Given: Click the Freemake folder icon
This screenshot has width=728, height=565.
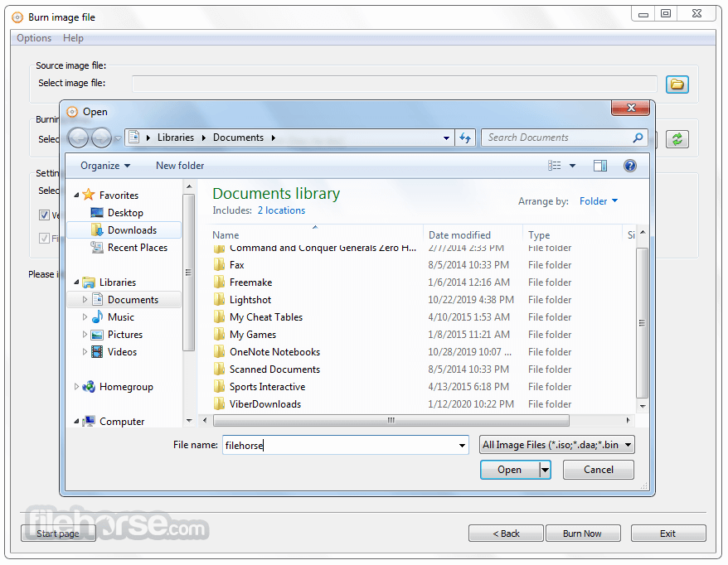Looking at the screenshot, I should tap(219, 282).
